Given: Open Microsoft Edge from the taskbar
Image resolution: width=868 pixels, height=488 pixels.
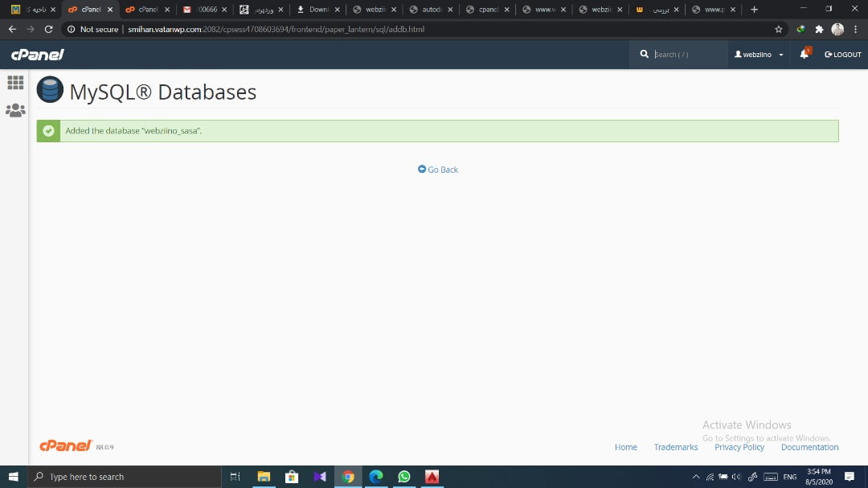Looking at the screenshot, I should (376, 477).
